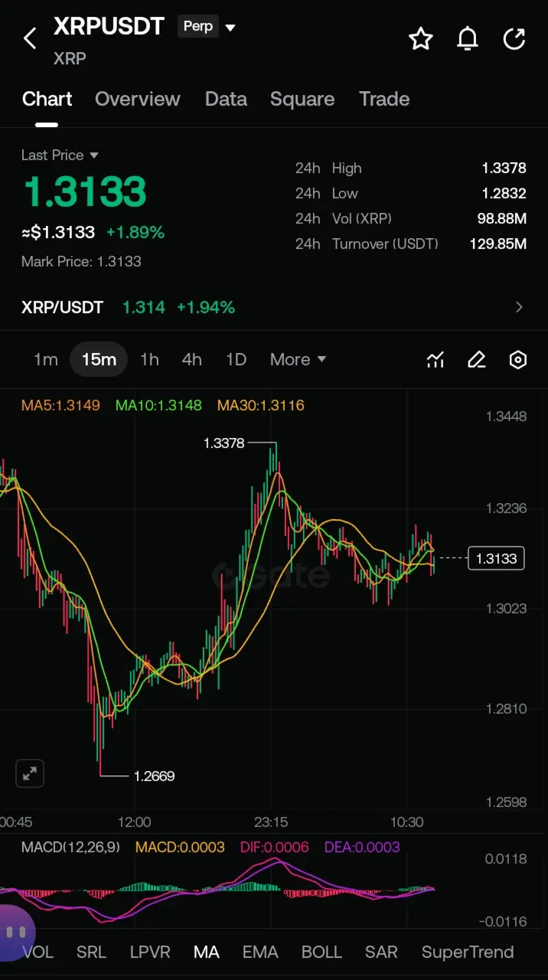Add XRPUSDT to favorites with star icon
This screenshot has height=980, width=548.
[421, 38]
